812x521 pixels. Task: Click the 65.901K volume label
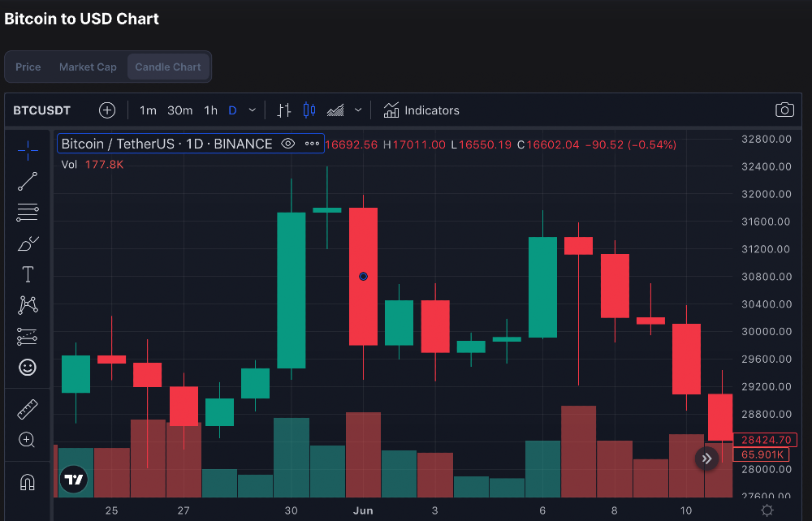pyautogui.click(x=762, y=454)
